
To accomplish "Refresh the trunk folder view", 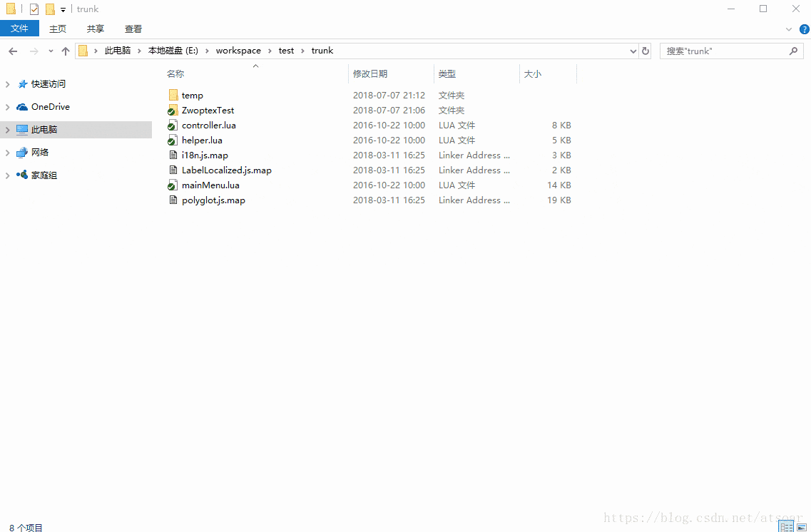I will click(645, 51).
